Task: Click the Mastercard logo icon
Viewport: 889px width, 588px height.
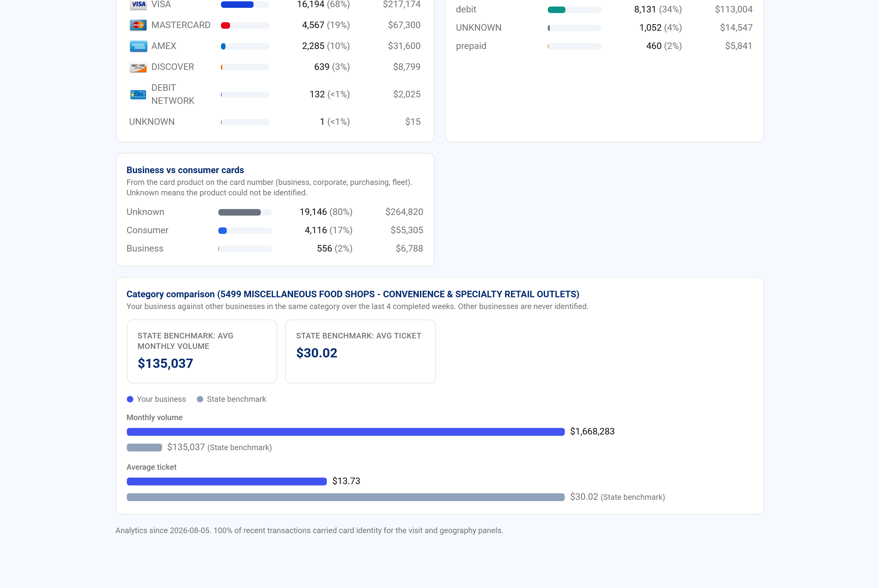Action: (138, 25)
